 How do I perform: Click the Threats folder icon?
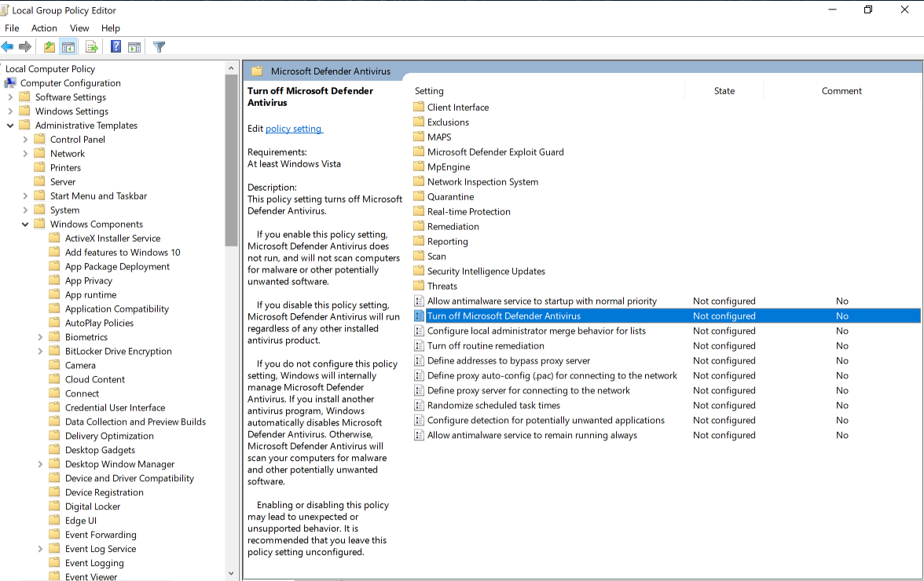pos(419,286)
